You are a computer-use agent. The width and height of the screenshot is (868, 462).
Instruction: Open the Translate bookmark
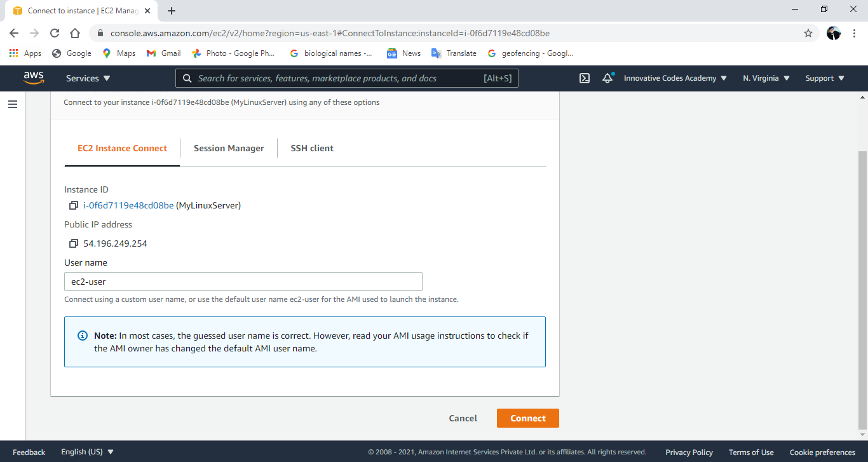pos(454,53)
